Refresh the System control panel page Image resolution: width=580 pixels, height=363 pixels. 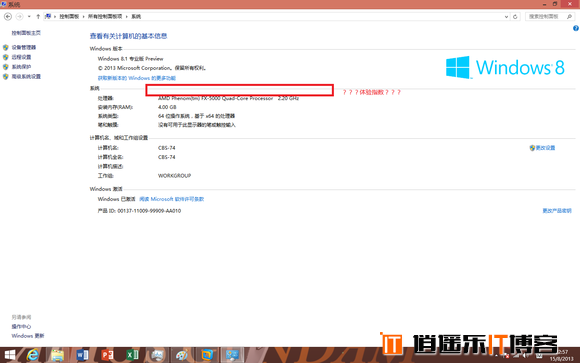[x=515, y=17]
